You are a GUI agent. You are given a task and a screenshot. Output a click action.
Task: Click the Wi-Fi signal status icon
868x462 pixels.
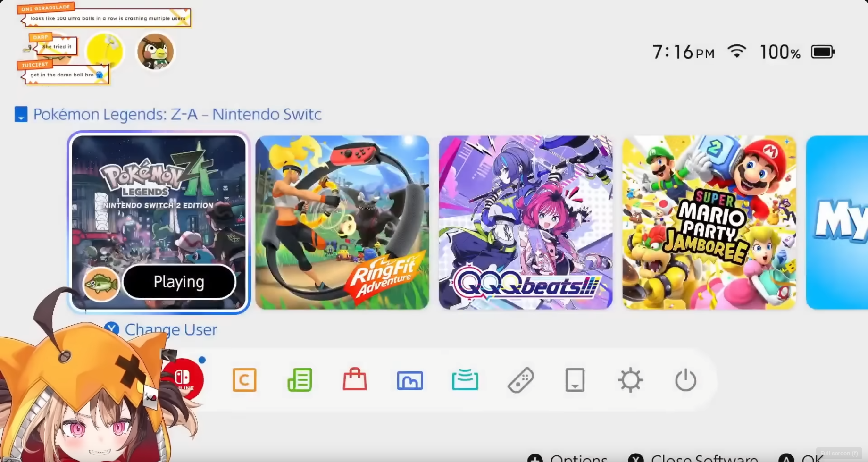click(736, 50)
